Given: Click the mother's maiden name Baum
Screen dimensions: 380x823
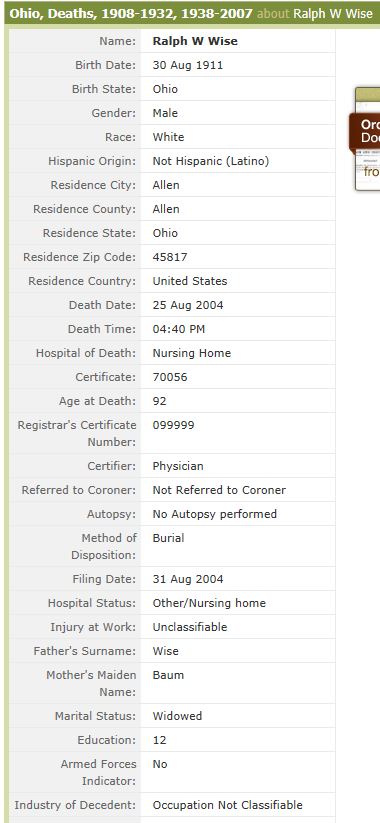Looking at the screenshot, I should click(x=168, y=675).
